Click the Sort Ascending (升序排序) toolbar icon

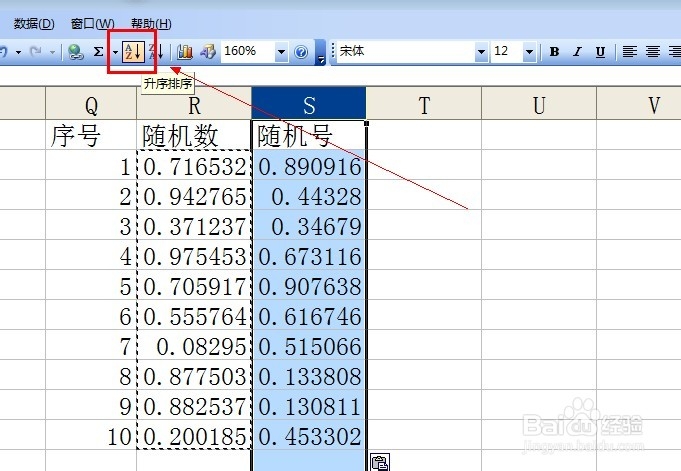click(133, 52)
